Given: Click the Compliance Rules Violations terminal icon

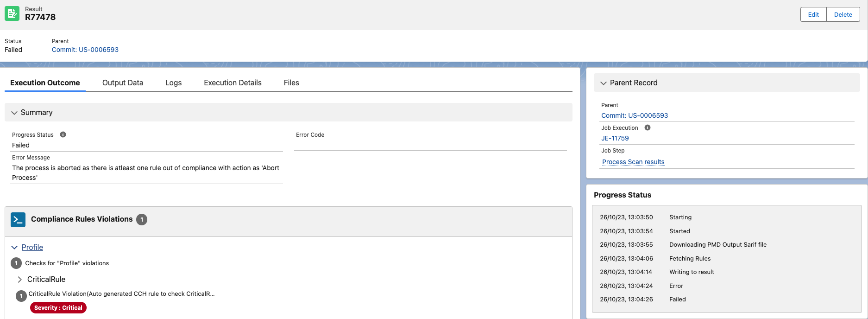Looking at the screenshot, I should (18, 219).
